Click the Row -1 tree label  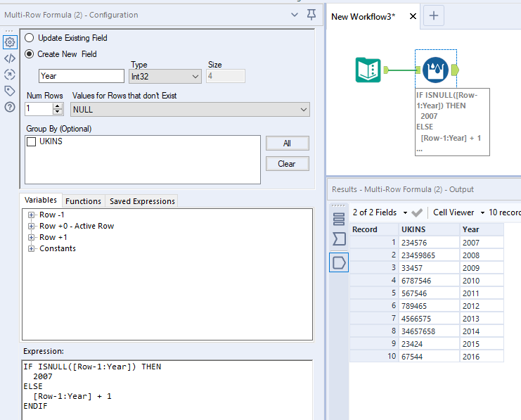point(52,215)
